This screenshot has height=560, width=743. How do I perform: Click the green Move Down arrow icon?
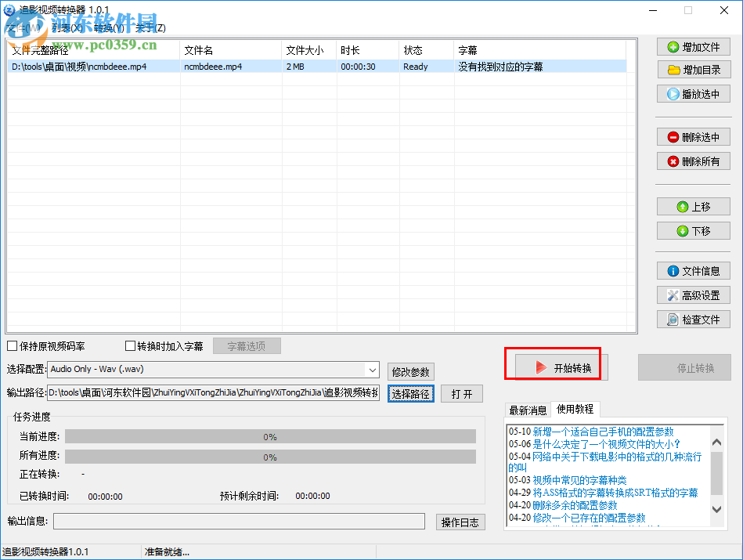coord(683,231)
